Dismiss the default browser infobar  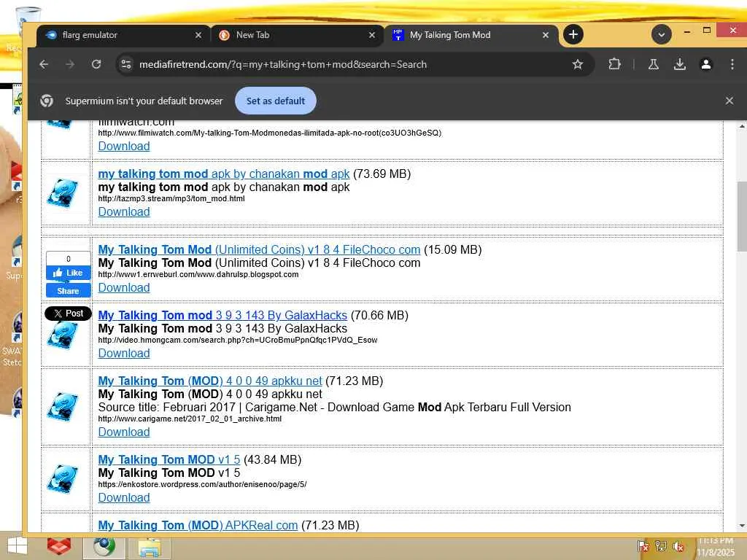point(729,101)
